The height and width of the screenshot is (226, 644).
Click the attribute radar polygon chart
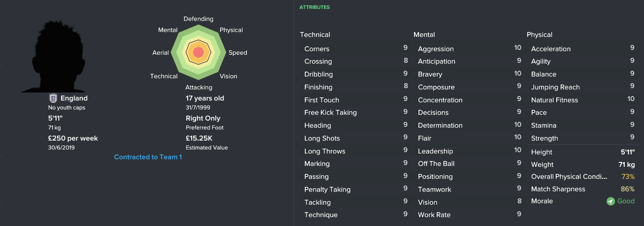pos(199,52)
